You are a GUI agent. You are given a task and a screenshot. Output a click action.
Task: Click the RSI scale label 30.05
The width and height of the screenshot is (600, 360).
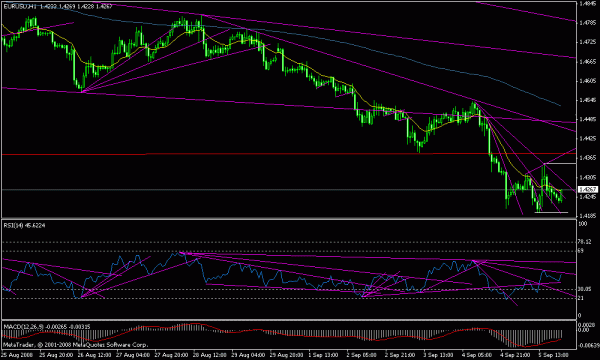coord(585,289)
